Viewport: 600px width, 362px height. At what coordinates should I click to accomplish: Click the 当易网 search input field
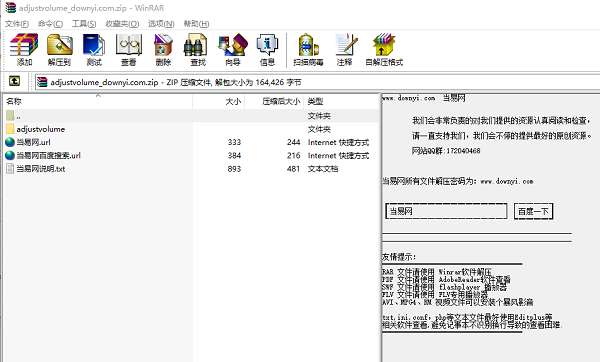[446, 211]
